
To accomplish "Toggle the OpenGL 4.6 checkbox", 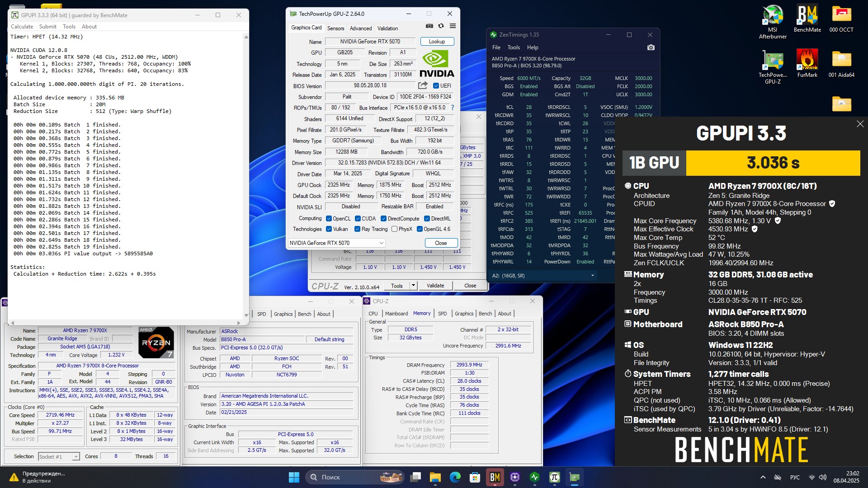I will pos(420,229).
